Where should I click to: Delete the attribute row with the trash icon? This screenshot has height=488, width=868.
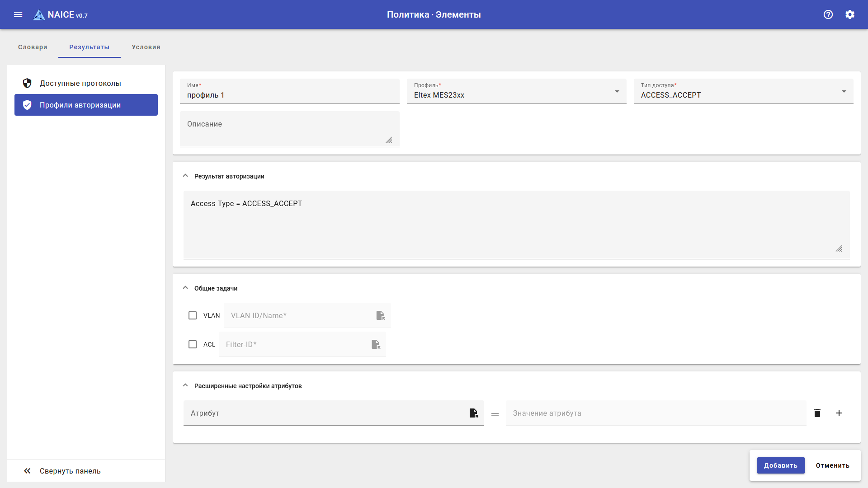click(x=817, y=413)
